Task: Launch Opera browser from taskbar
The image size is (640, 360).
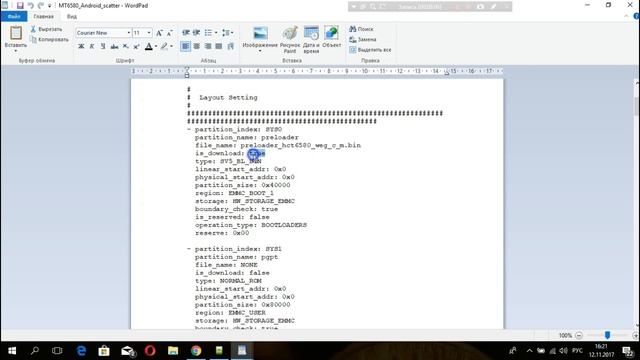Action: click(x=150, y=351)
